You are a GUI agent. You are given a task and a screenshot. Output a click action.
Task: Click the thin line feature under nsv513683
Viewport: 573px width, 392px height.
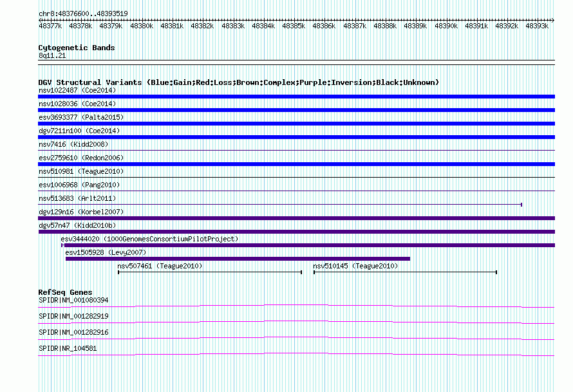(280, 205)
